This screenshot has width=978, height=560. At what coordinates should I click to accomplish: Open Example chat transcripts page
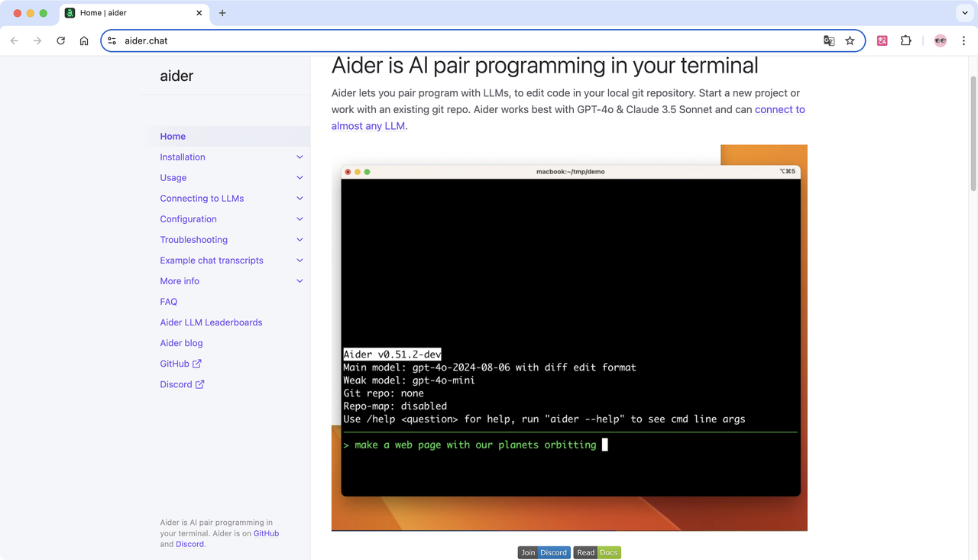tap(212, 260)
